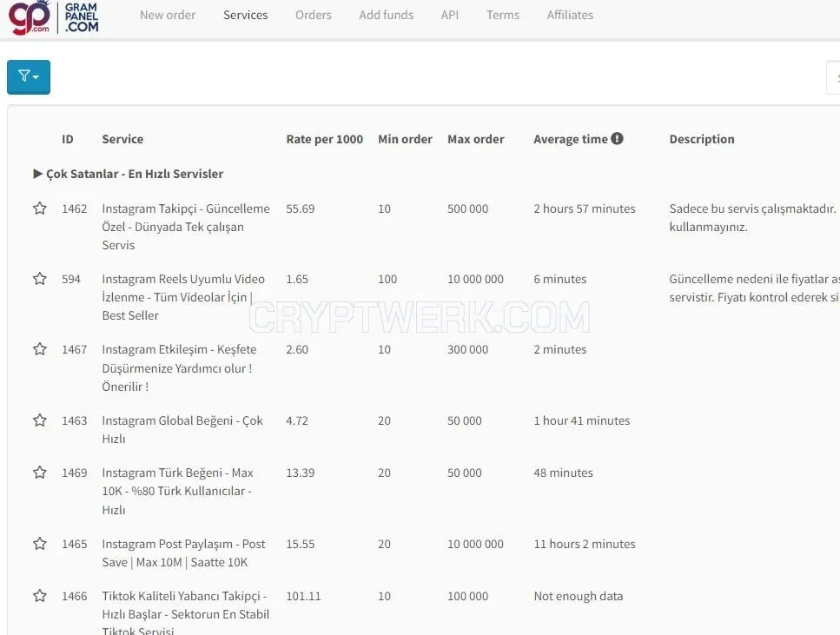Click average time 2 hours 57 minutes

click(585, 208)
